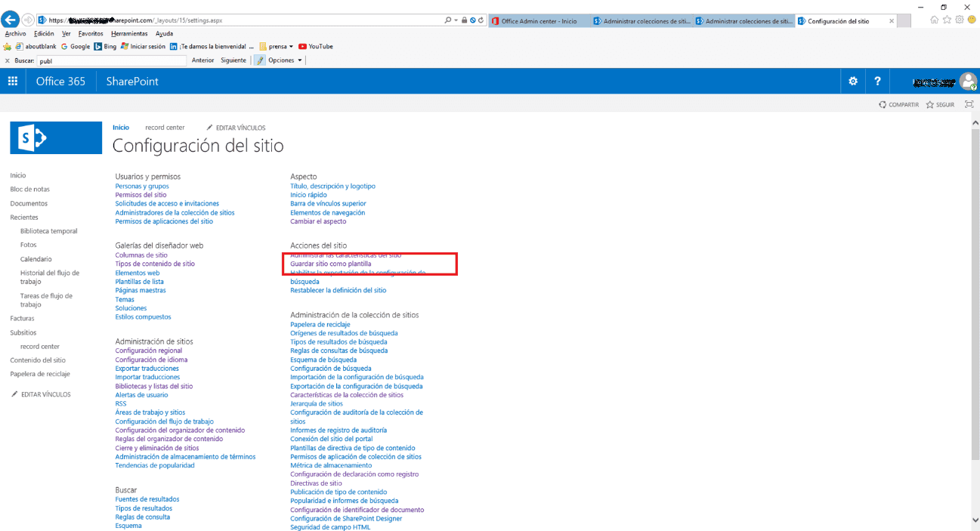The image size is (980, 531).
Task: Open Personas y grupos
Action: 142,186
